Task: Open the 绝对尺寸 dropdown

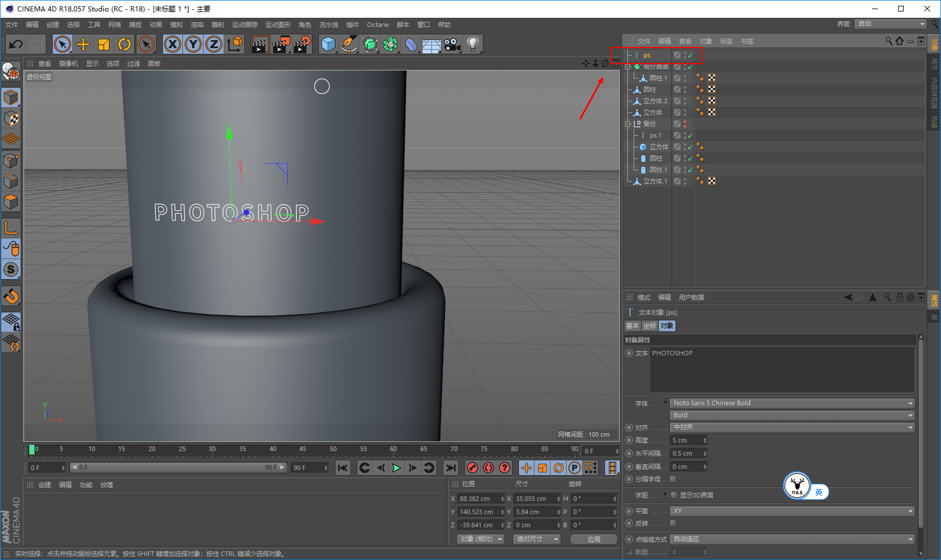Action: (537, 539)
